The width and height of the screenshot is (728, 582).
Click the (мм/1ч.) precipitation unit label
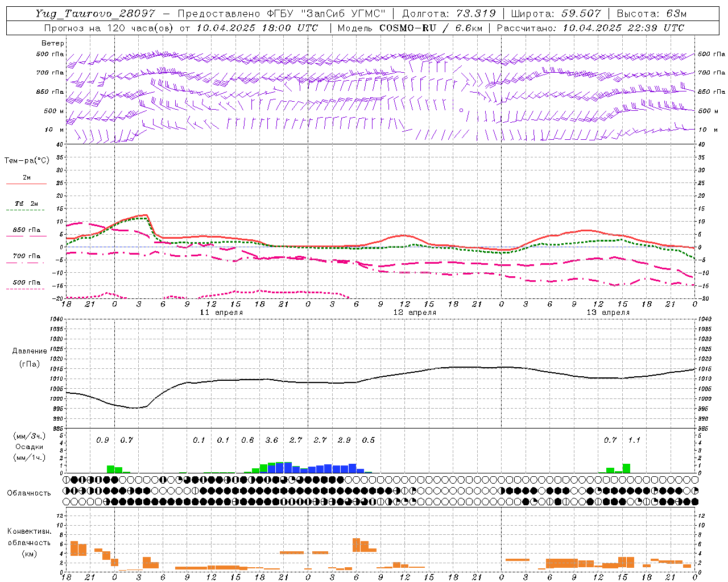(x=30, y=458)
